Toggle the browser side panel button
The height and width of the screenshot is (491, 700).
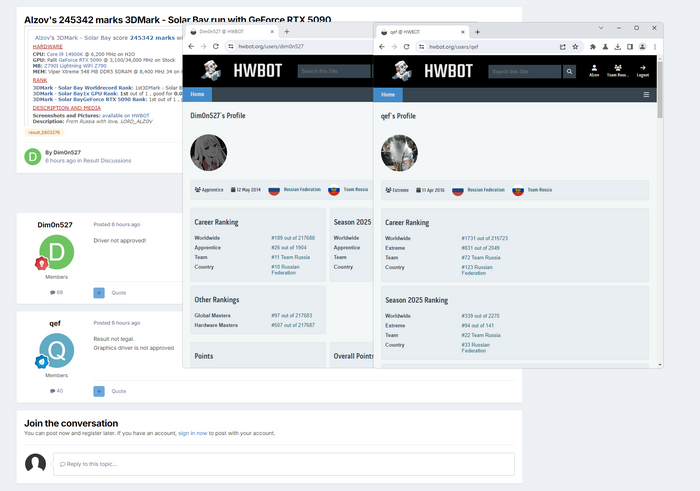[631, 46]
